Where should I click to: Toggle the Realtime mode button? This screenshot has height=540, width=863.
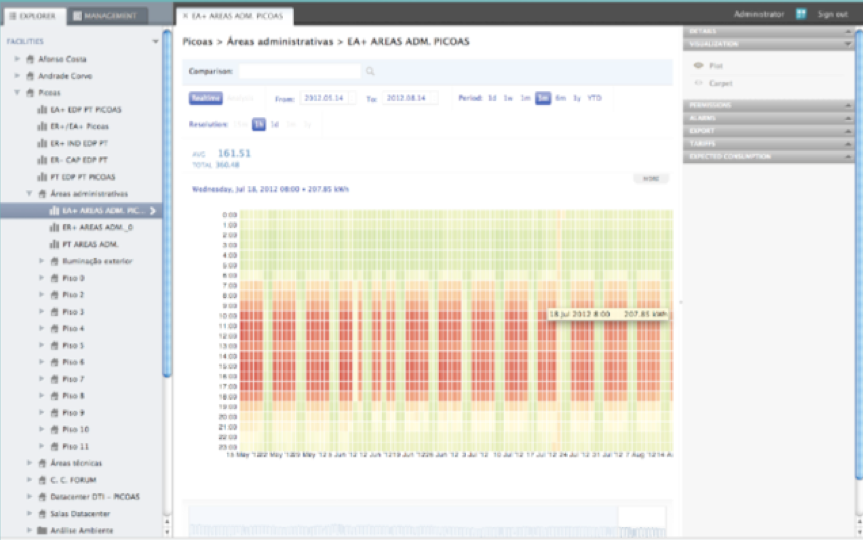tap(205, 98)
